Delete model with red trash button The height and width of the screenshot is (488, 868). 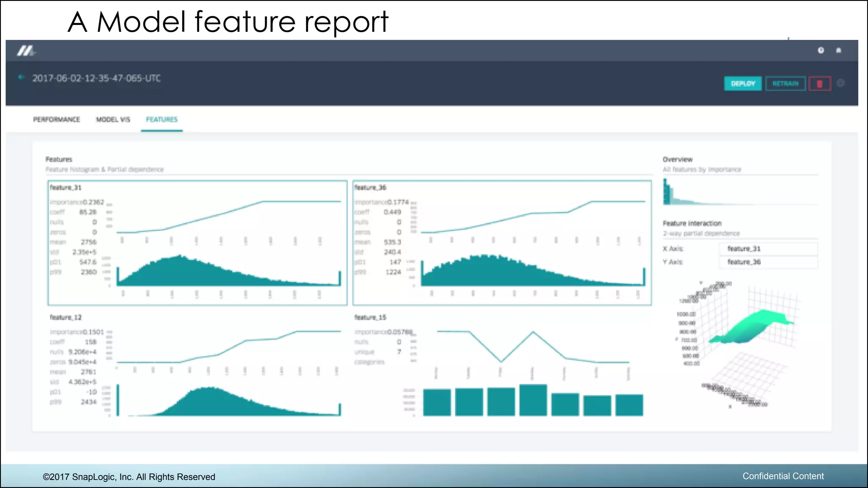tap(820, 83)
